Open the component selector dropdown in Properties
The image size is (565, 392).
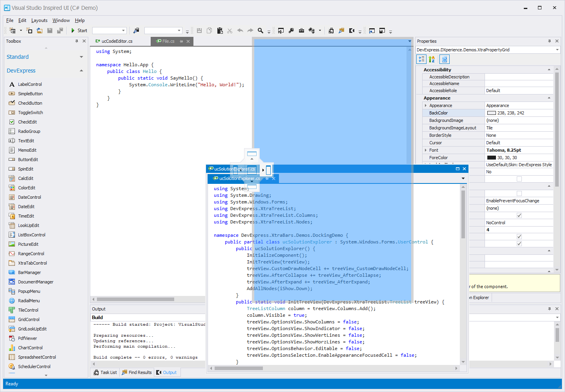[557, 49]
